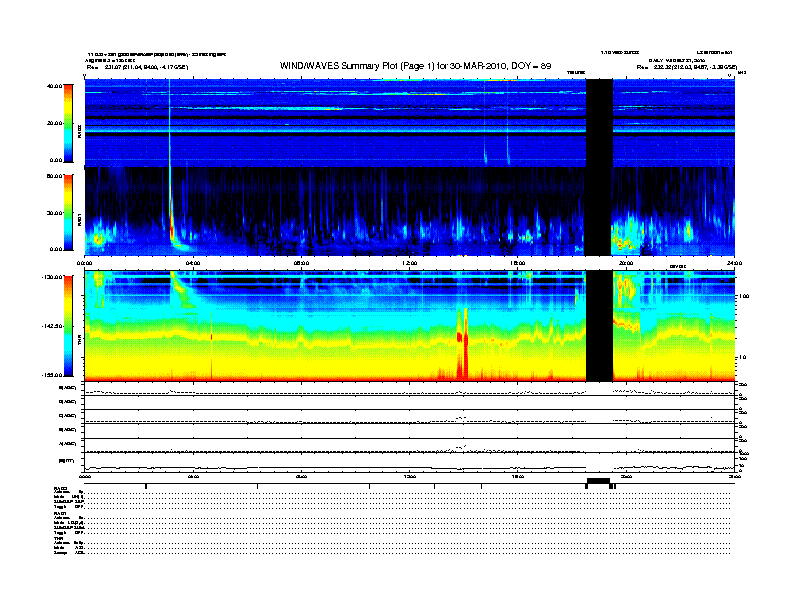Image resolution: width=792 pixels, height=612 pixels.
Task: Click the 0.00 label on RAD1 scale
Action: tap(56, 249)
